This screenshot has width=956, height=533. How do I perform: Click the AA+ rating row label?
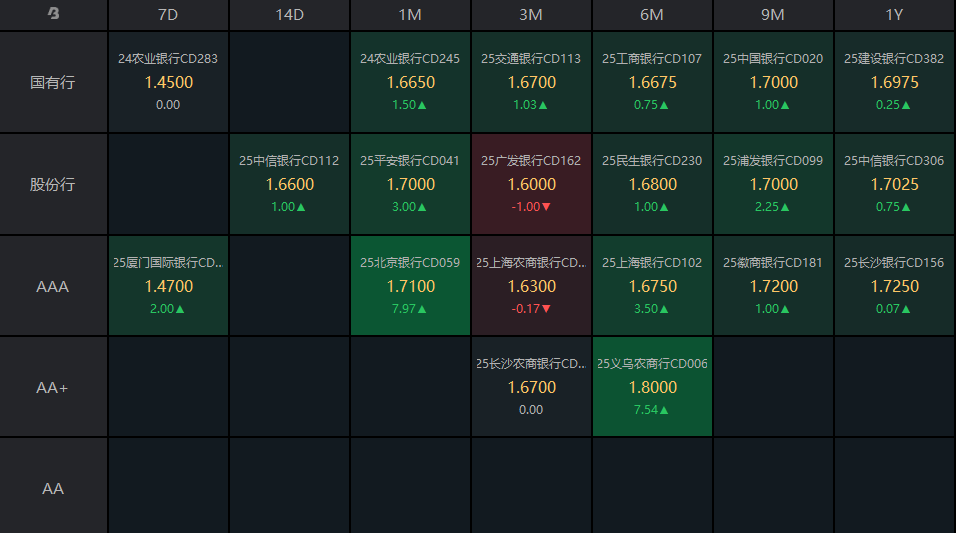pyautogui.click(x=53, y=387)
